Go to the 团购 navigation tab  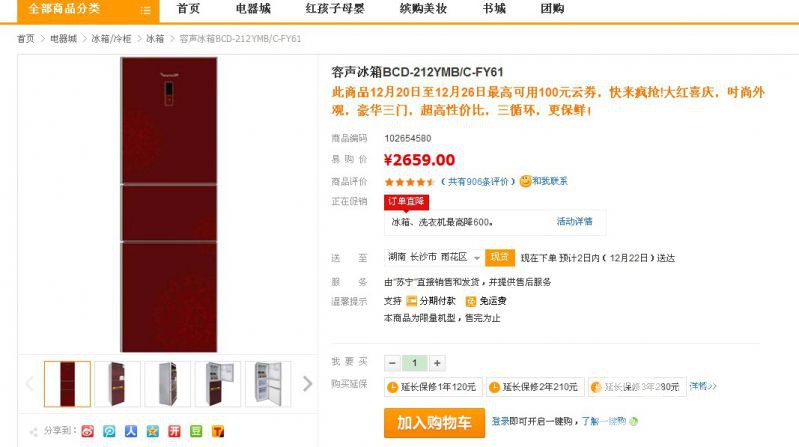552,9
